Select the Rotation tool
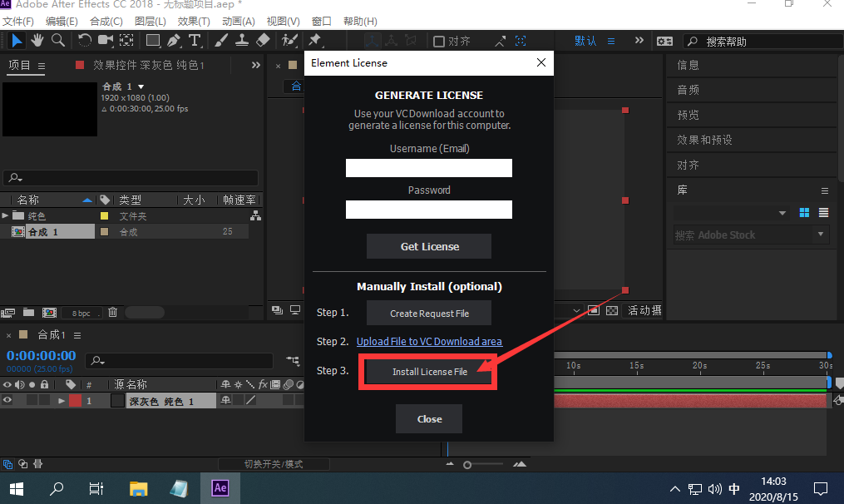Screen dimensions: 844x504 coord(85,41)
